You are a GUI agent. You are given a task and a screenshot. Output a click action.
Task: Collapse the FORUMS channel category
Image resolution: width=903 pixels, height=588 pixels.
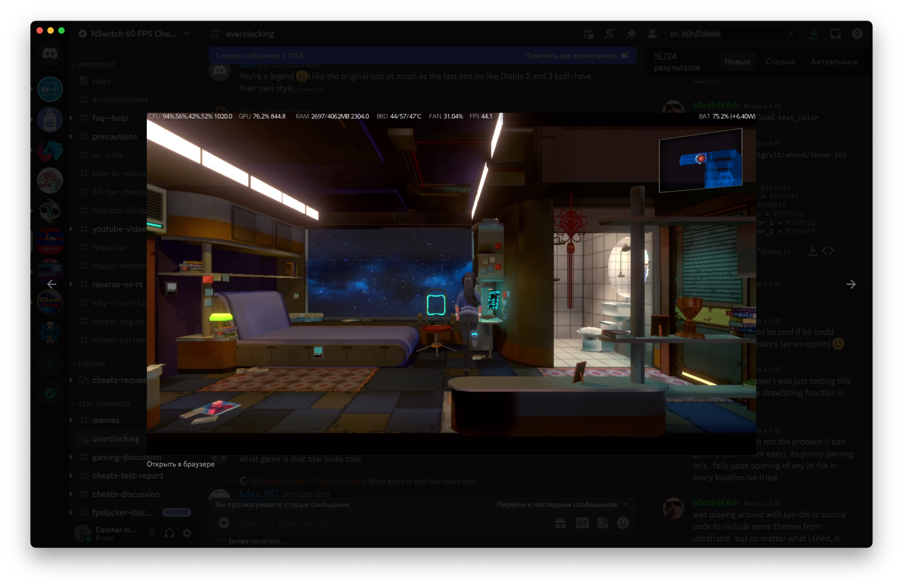coord(89,364)
